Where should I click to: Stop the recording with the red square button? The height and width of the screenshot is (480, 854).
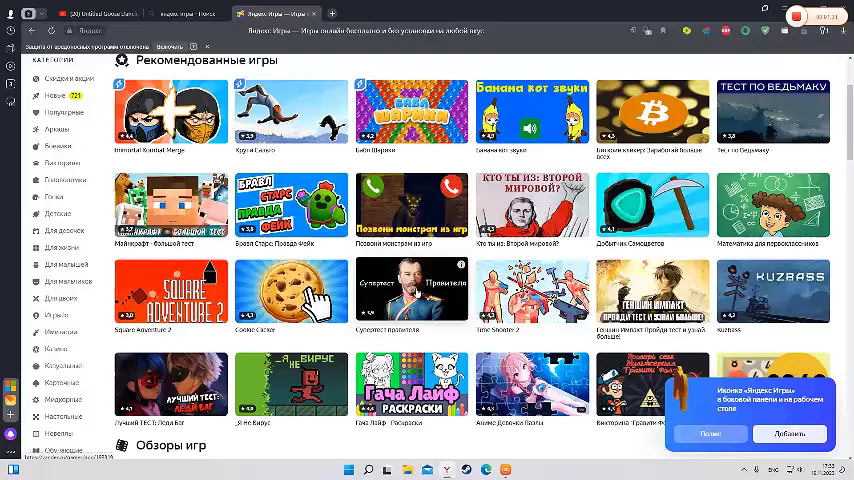click(796, 16)
